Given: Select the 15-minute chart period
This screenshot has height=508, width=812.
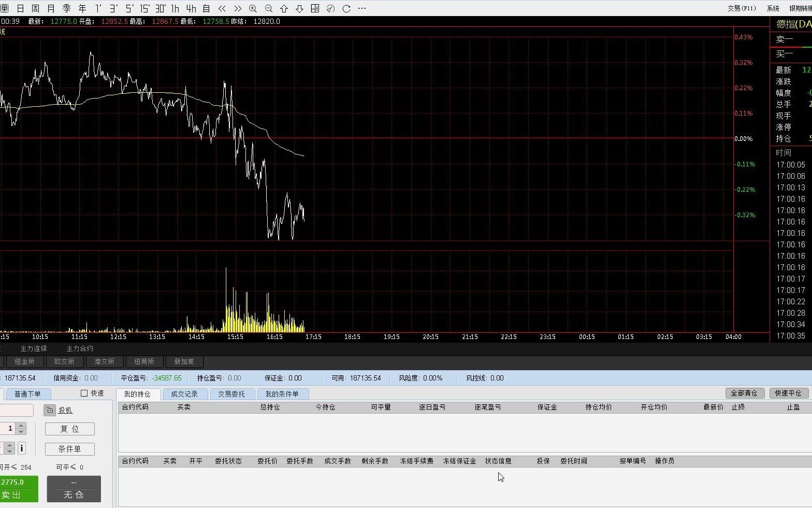Looking at the screenshot, I should 144,8.
